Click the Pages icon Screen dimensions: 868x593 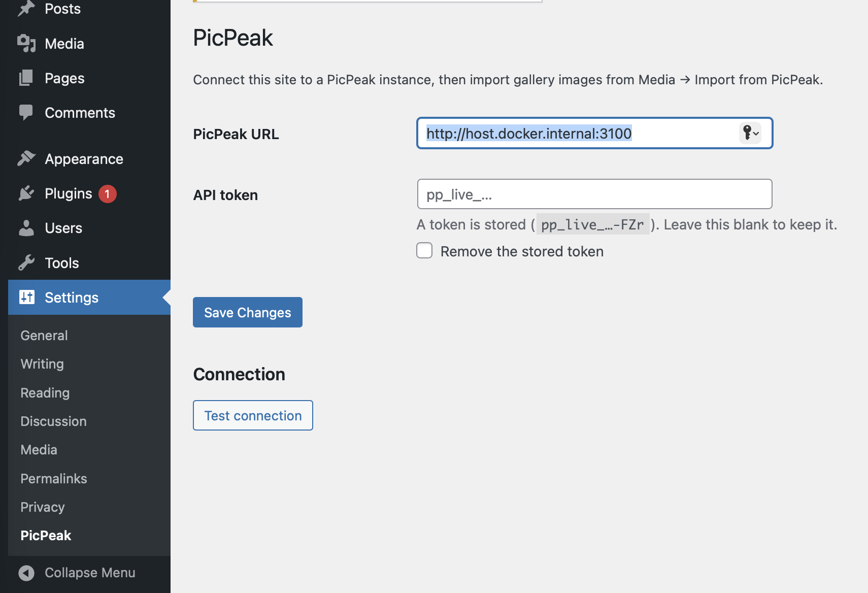[x=26, y=78]
